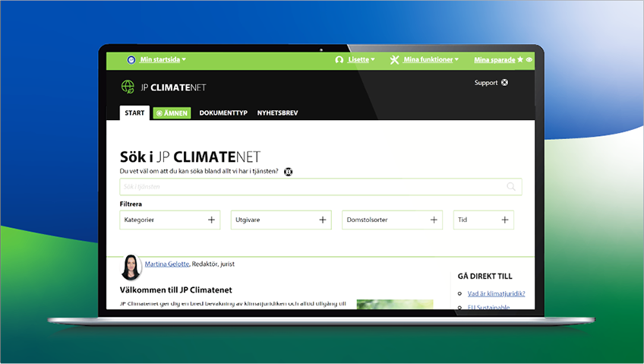Expand the Tid filter
This screenshot has height=364, width=644.
[x=484, y=220]
